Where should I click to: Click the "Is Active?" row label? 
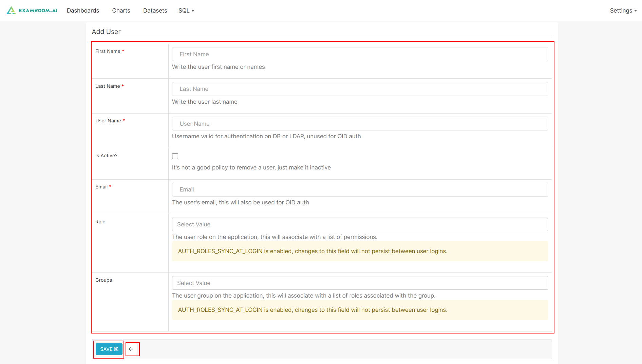(x=106, y=156)
